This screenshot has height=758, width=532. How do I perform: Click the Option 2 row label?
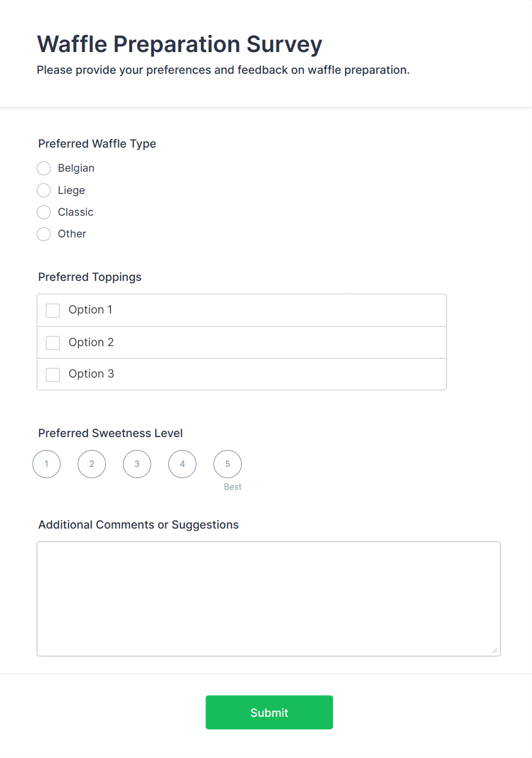(x=91, y=342)
